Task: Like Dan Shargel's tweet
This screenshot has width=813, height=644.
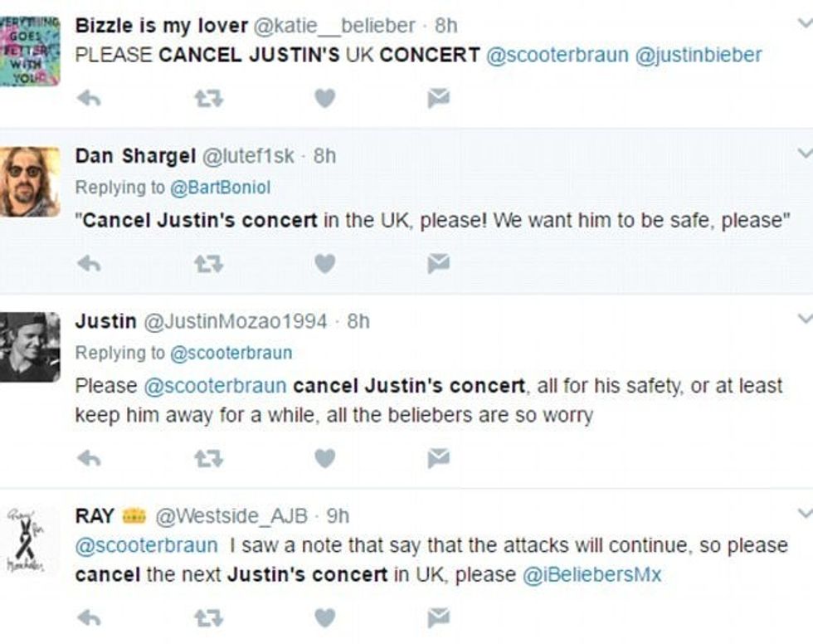Action: point(325,264)
